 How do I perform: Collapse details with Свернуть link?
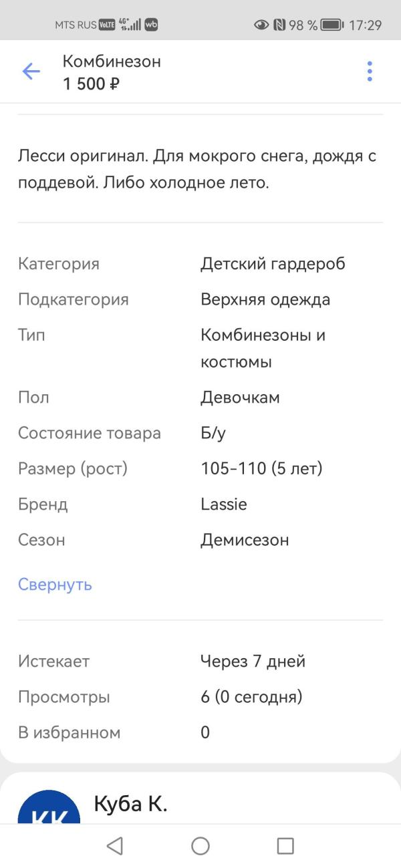[x=55, y=585]
